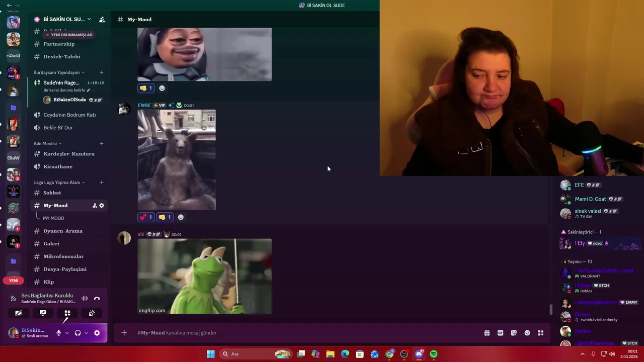Open MY MOOD thread
The width and height of the screenshot is (644, 362).
53,218
